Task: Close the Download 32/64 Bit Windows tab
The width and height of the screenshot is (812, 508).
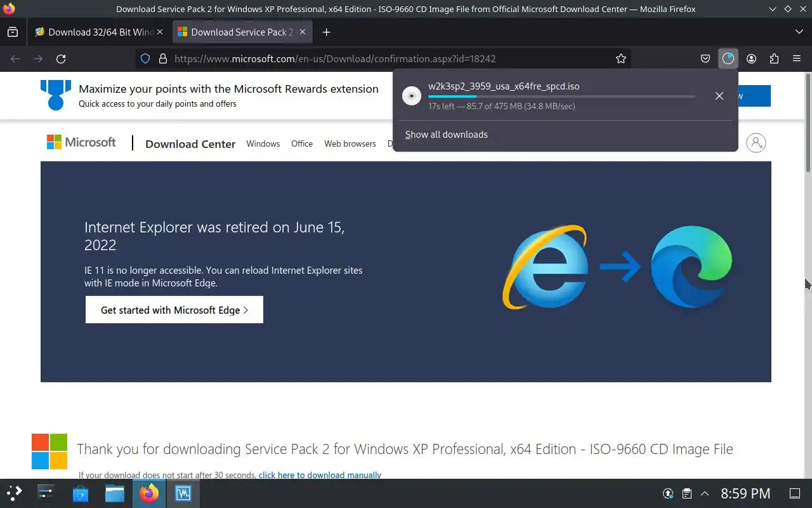Action: 159,32
